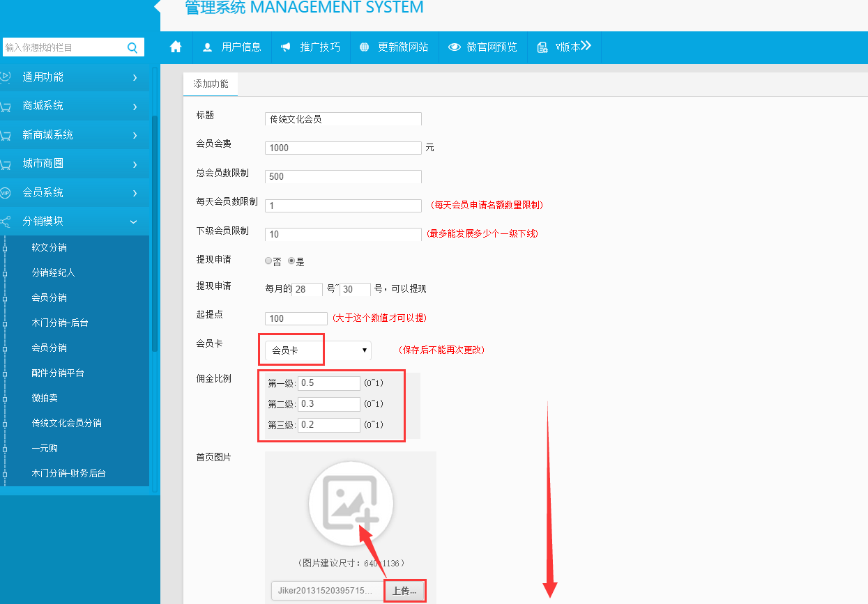868x604 pixels.
Task: Select the 否 radio for 提现申请
Action: [268, 261]
